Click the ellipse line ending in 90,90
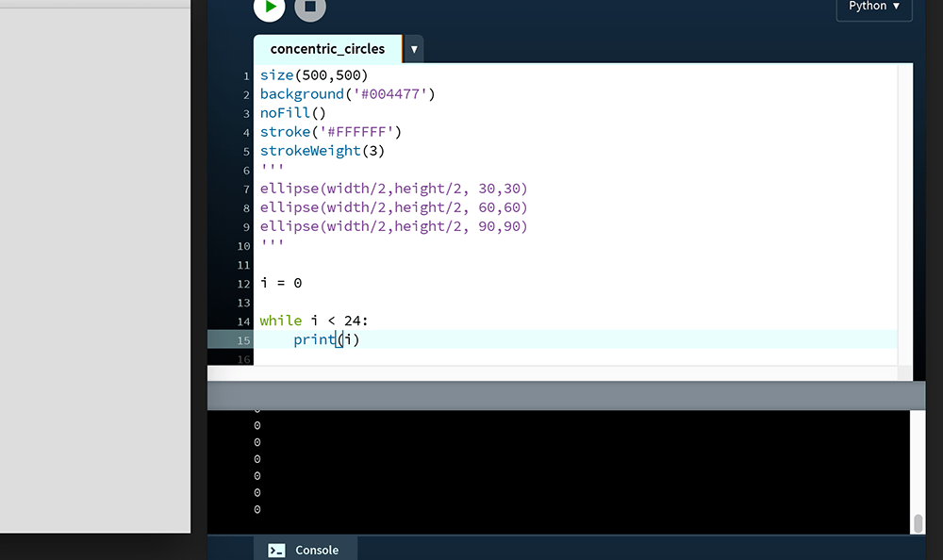The height and width of the screenshot is (560, 943). 394,226
